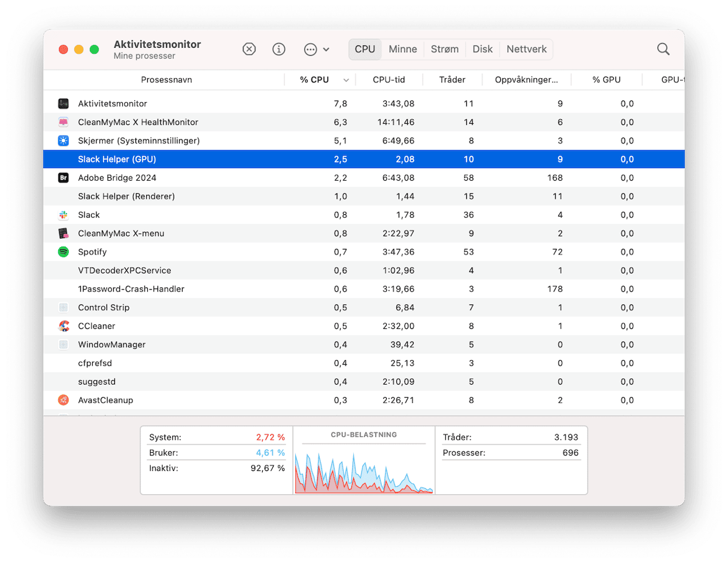Click the Spotify icon in process list
Viewport: 728px width, 563px height.
tap(63, 252)
